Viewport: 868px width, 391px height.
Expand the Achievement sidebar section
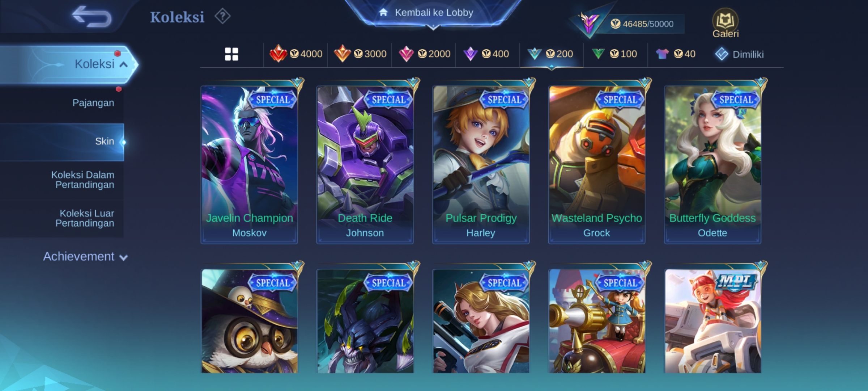click(x=85, y=256)
